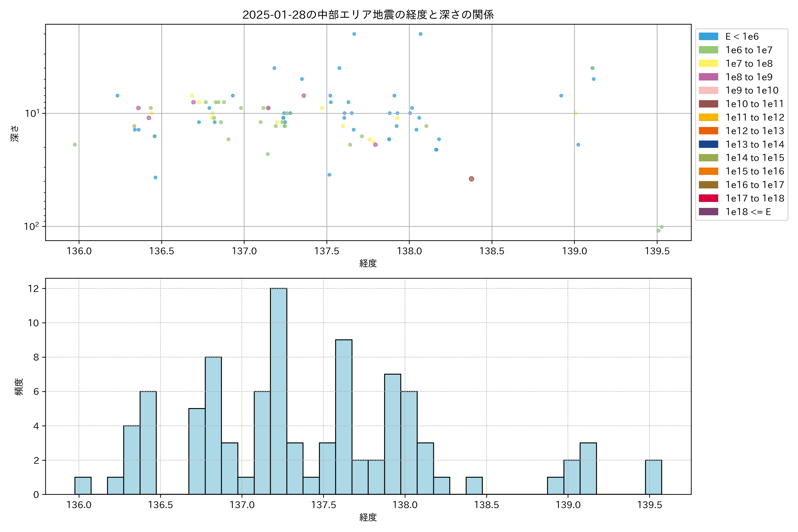The image size is (798, 532).
Task: Click the navy 1e13 to 1e14 legend swatch
Action: click(x=708, y=144)
